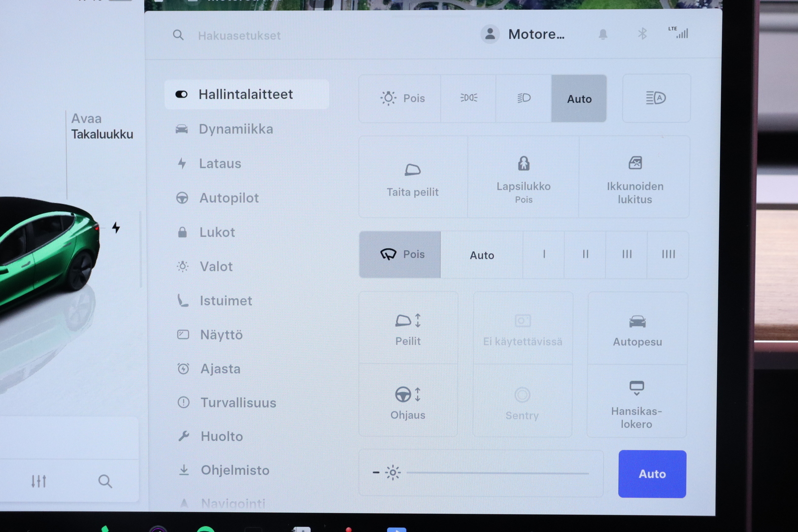Click the display brightness slider
The image size is (798, 532).
pos(498,473)
